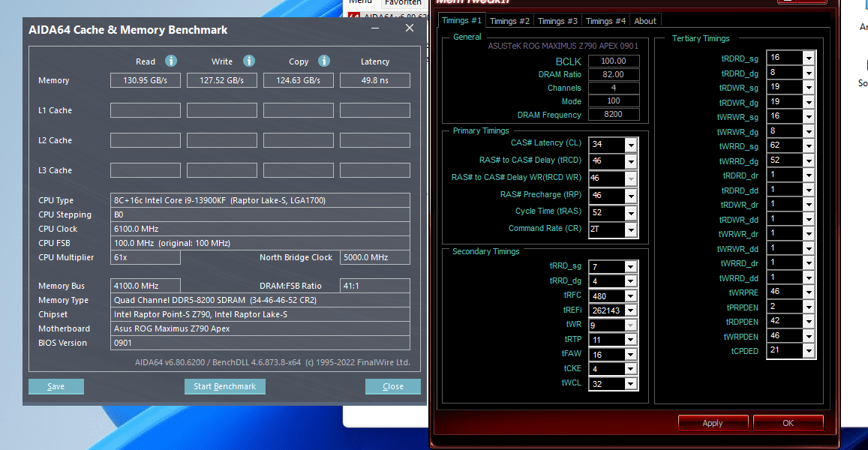868x450 pixels.
Task: Open the CAS# Latency (CL) dropdown
Action: 630,145
